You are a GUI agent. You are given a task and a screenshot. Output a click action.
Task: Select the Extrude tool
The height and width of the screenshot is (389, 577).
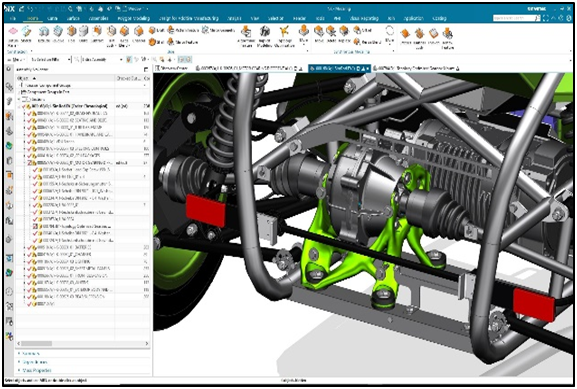44,32
